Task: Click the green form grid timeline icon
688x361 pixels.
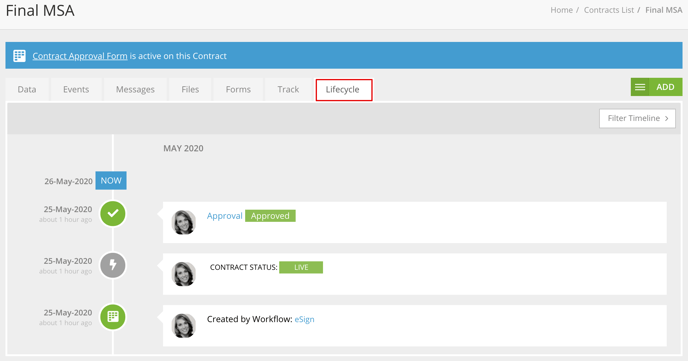Action: (x=113, y=317)
